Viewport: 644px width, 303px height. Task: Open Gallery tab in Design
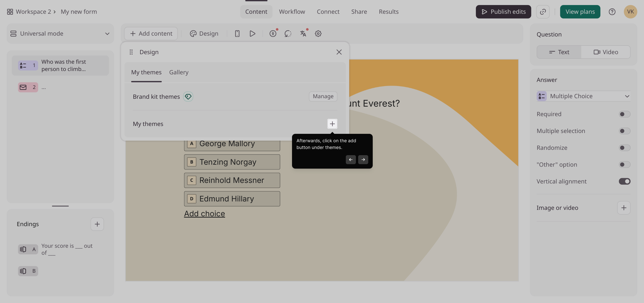point(179,72)
